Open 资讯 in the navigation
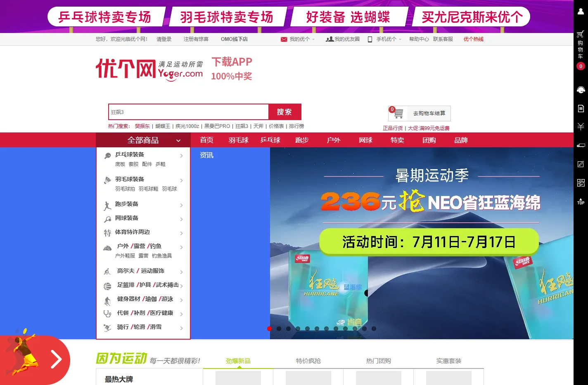 point(206,155)
